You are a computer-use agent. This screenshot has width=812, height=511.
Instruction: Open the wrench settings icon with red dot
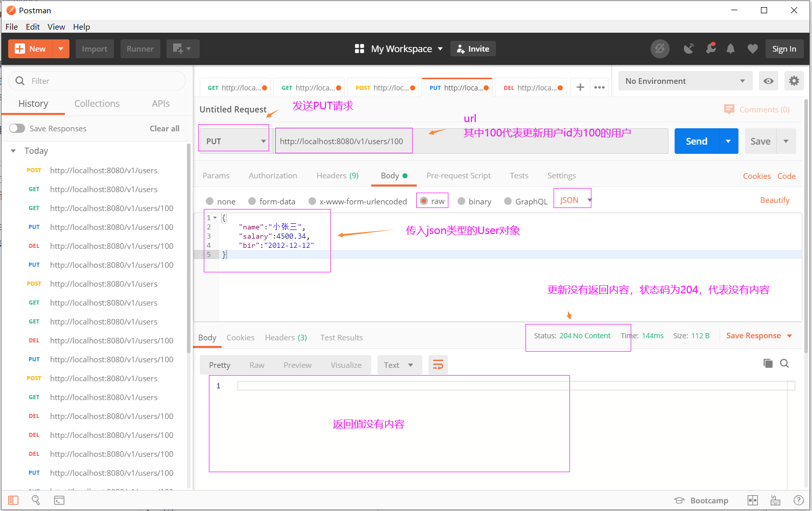tap(710, 49)
